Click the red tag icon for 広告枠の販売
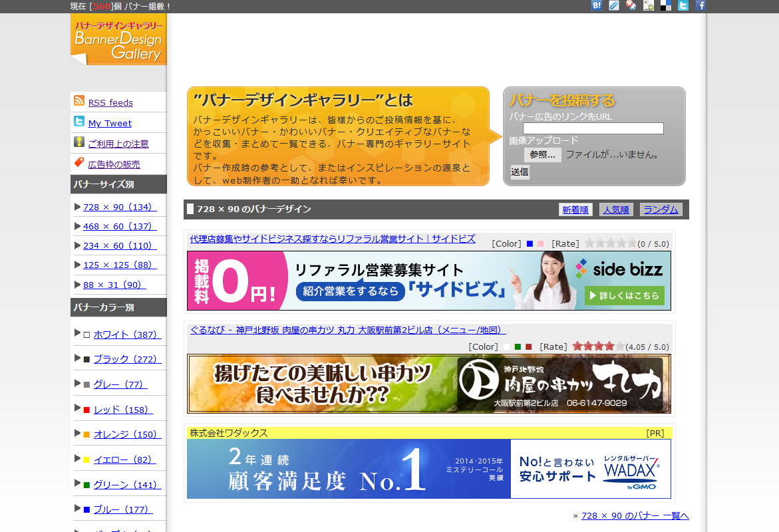Image resolution: width=779 pixels, height=532 pixels. [79, 163]
